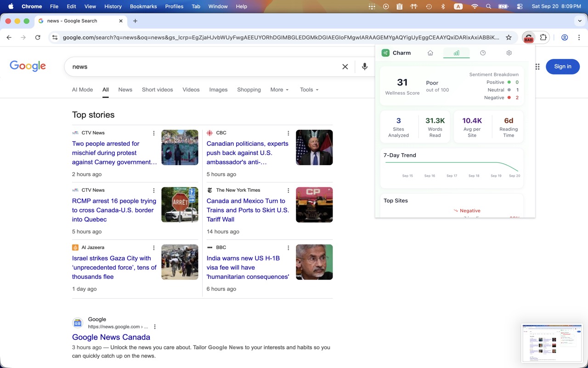The image size is (588, 368).
Task: Open the Profiles menu
Action: click(174, 6)
